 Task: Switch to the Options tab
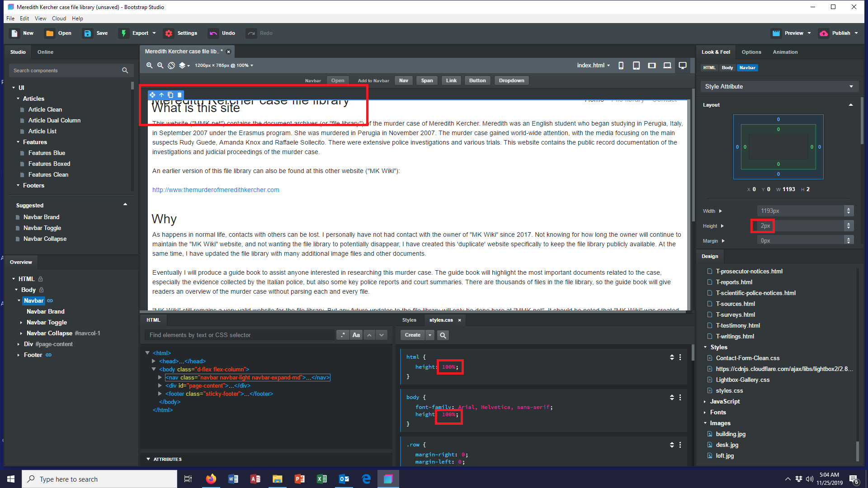tap(751, 52)
